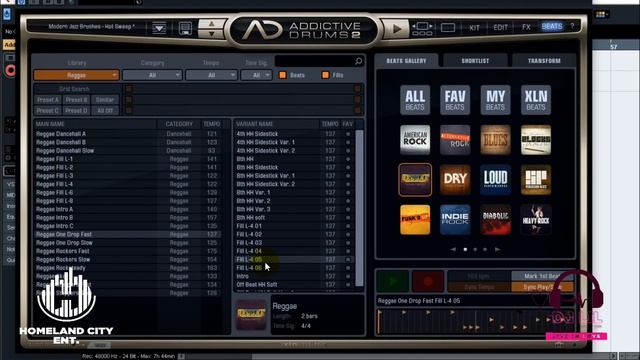Go to the next gallery page arrow
Image resolution: width=640 pixels, height=360 pixels.
pos(497,249)
